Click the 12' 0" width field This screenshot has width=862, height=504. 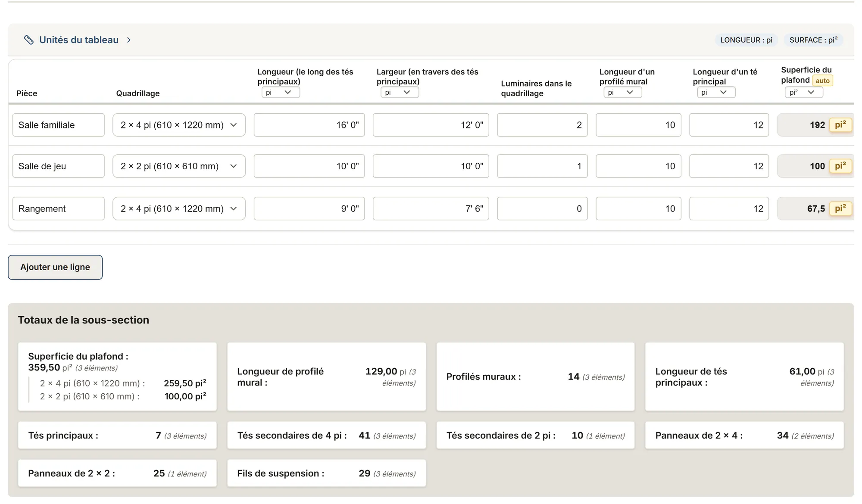click(431, 125)
